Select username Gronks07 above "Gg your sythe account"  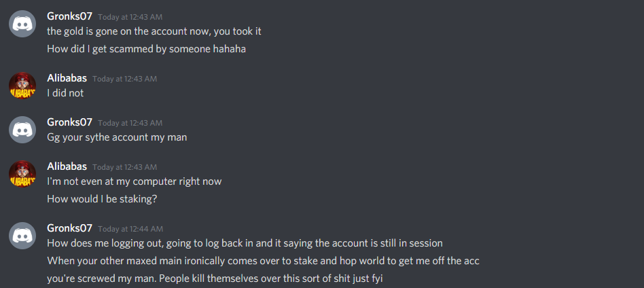[69, 122]
